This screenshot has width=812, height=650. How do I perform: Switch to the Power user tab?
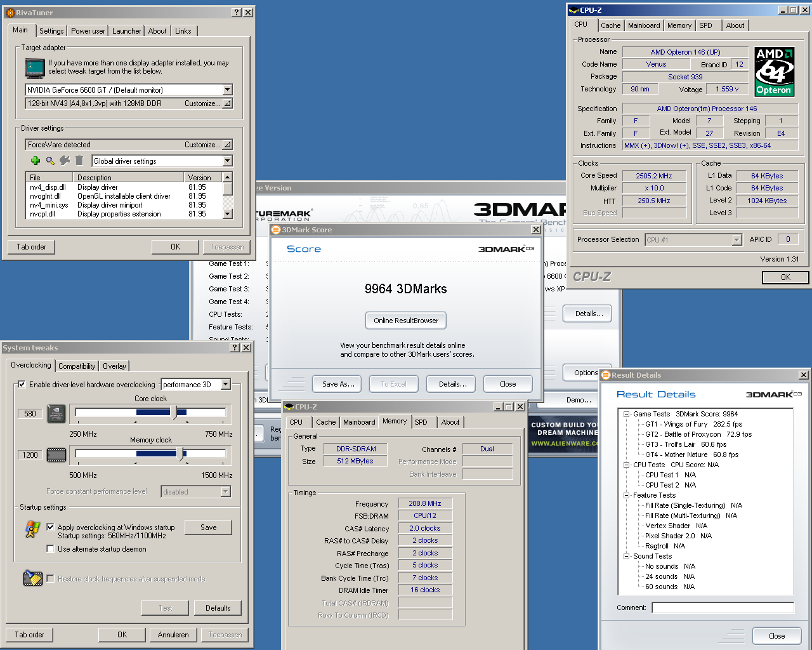[x=88, y=31]
